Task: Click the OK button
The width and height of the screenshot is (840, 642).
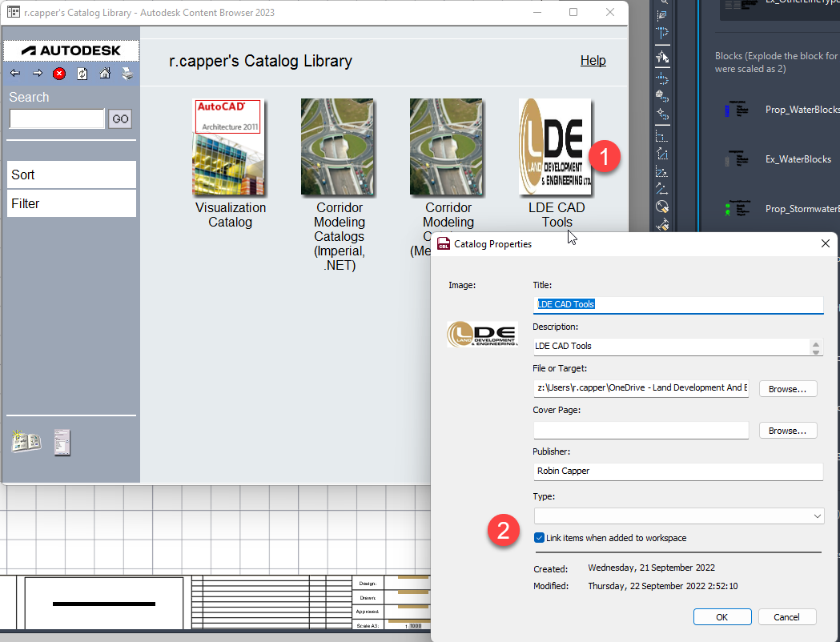Action: [x=722, y=616]
